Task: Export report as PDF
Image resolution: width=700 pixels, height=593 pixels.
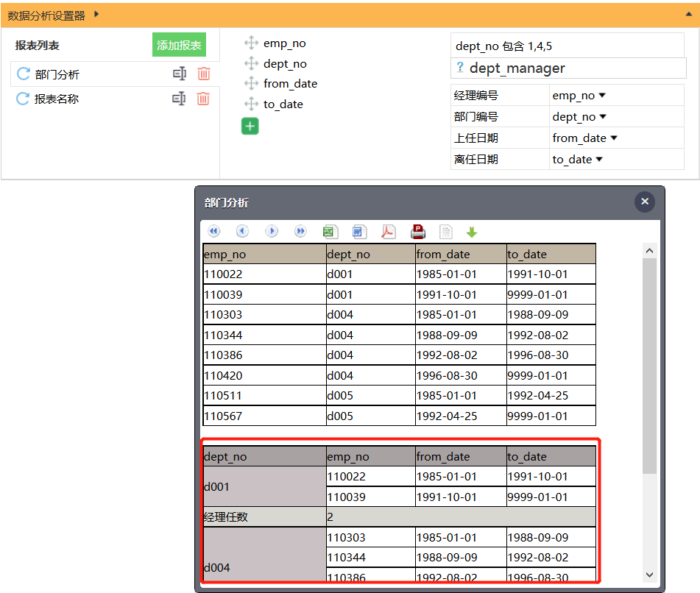Action: pyautogui.click(x=388, y=232)
